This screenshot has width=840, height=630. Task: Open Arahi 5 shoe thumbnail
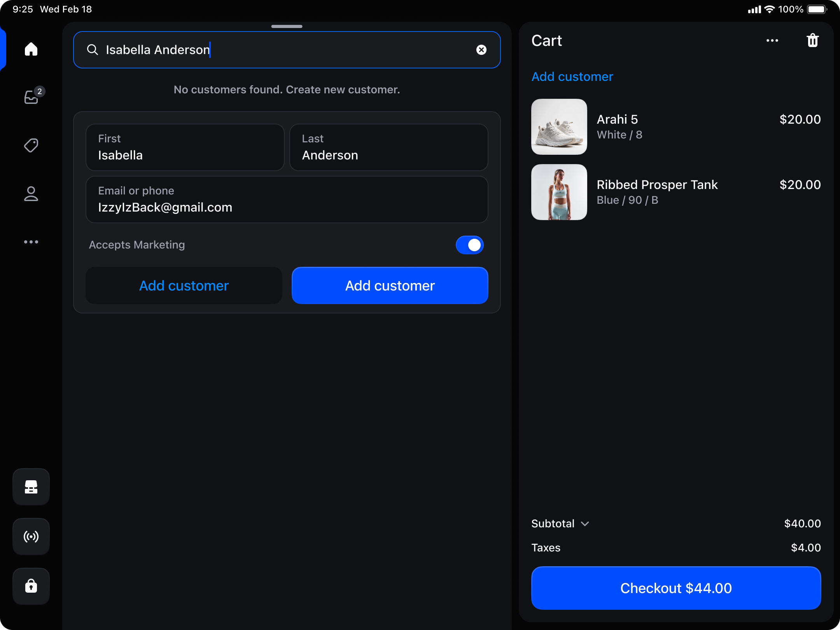coord(559,127)
